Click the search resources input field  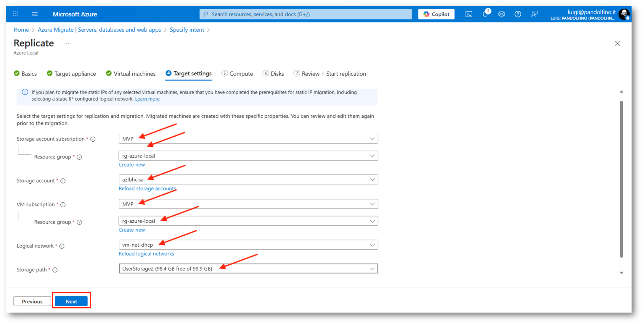point(306,14)
